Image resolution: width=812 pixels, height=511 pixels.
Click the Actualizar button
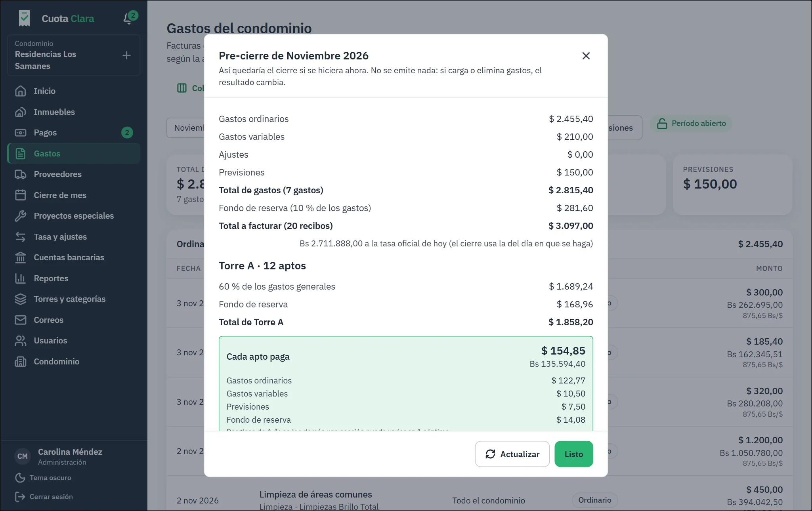(x=512, y=454)
